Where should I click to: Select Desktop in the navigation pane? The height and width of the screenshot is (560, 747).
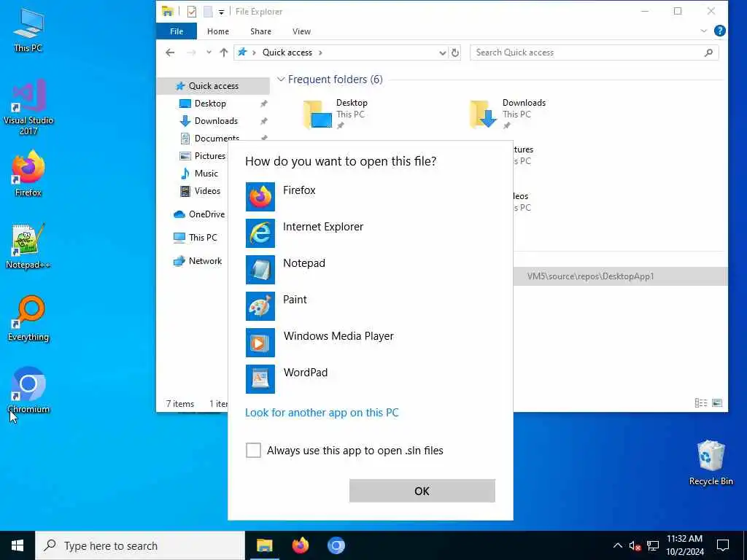coord(210,104)
